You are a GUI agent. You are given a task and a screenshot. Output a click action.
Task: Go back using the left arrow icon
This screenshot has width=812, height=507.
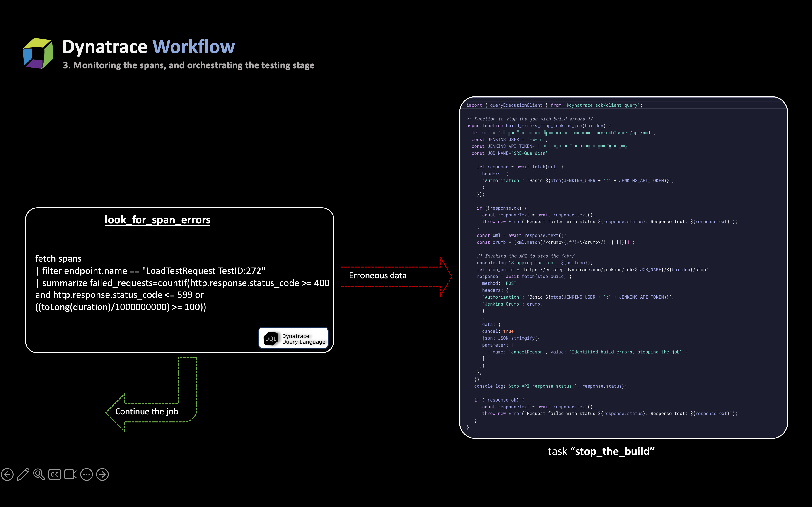point(7,474)
